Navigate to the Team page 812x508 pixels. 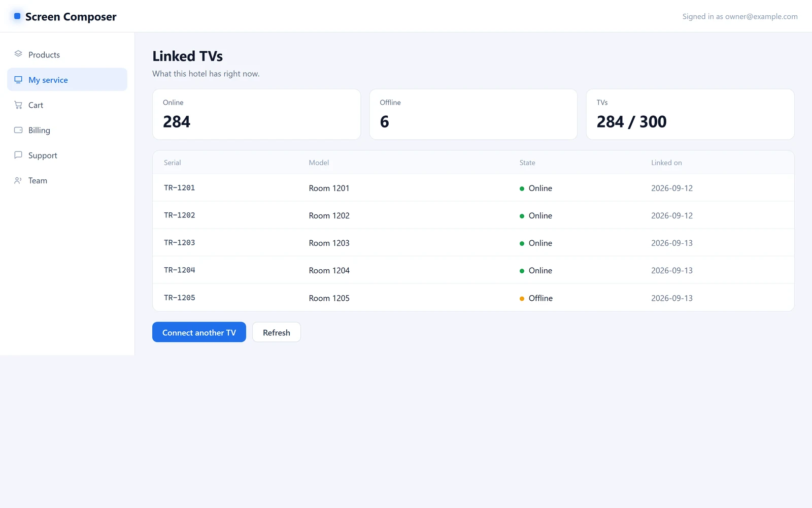pyautogui.click(x=67, y=180)
